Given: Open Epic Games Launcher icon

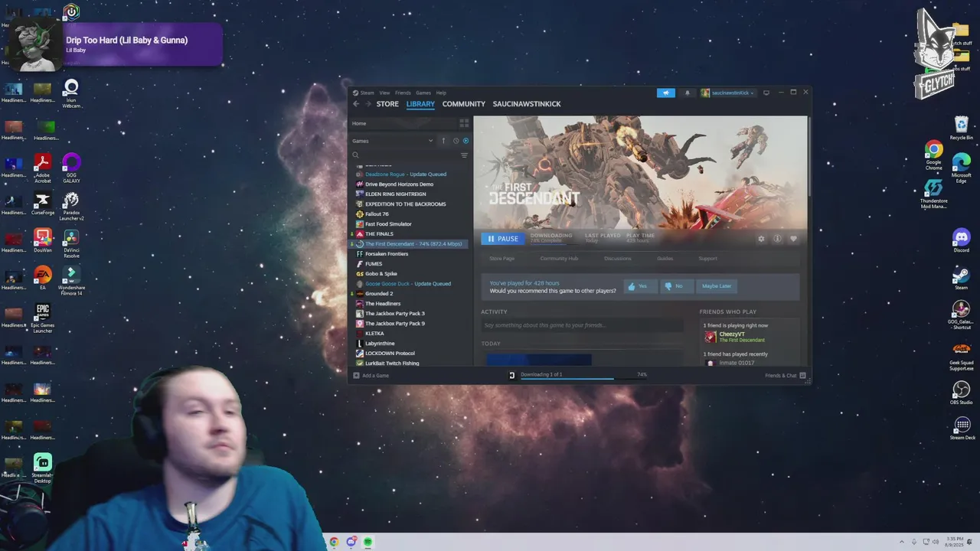Looking at the screenshot, I should 43,319.
